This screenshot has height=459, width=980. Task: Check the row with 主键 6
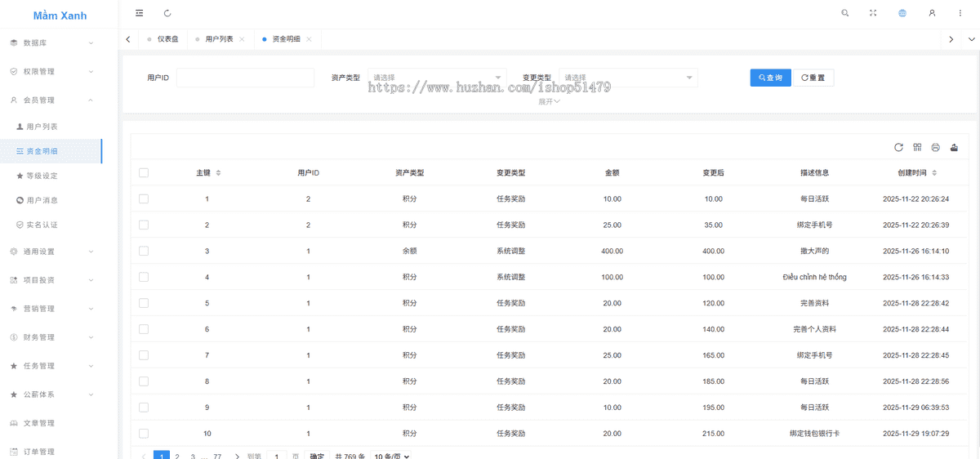(x=144, y=329)
